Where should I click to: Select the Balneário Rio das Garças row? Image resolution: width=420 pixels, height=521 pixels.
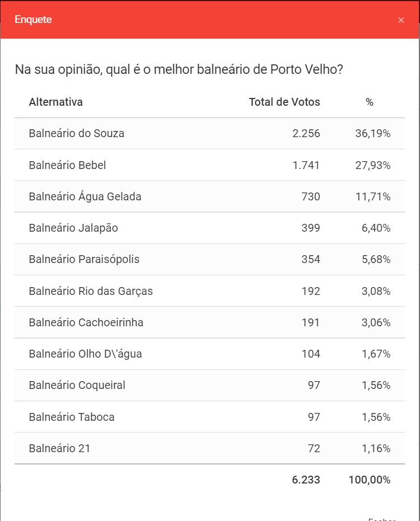click(x=91, y=291)
